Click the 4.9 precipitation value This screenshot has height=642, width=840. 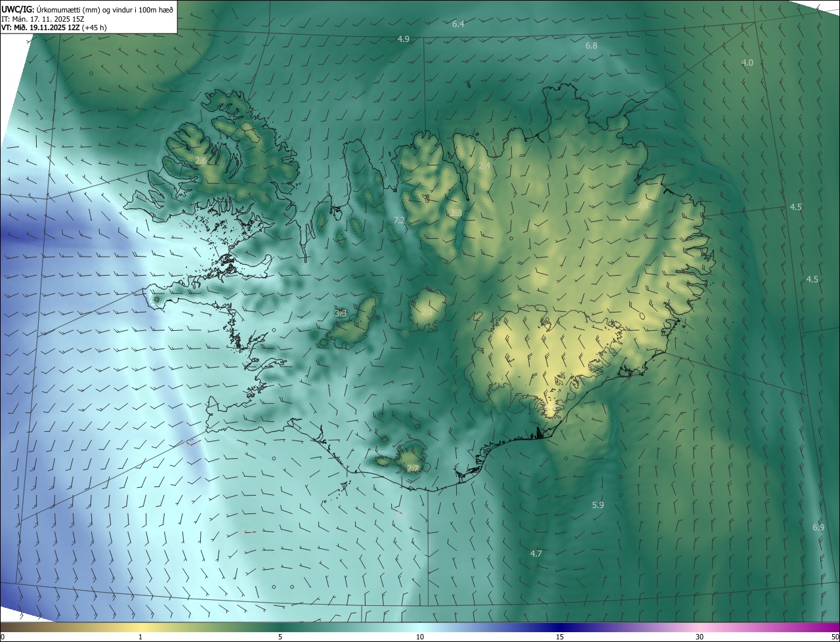[x=404, y=39]
